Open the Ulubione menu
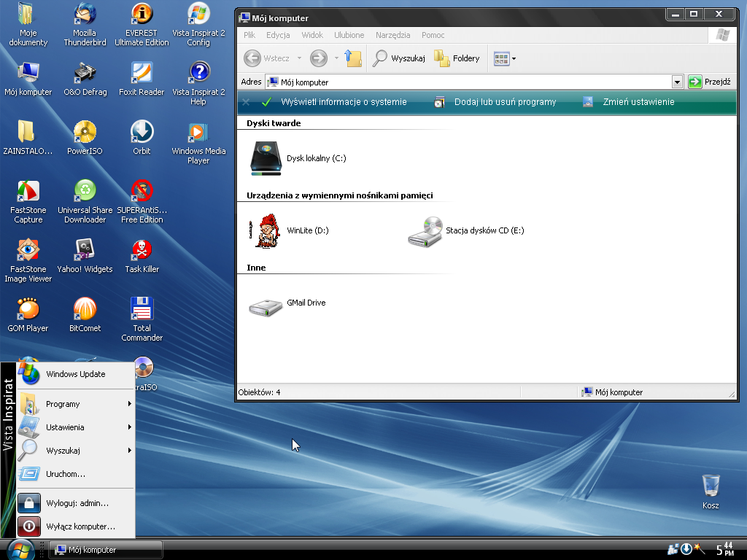Screen dimensions: 747x560 [349, 35]
